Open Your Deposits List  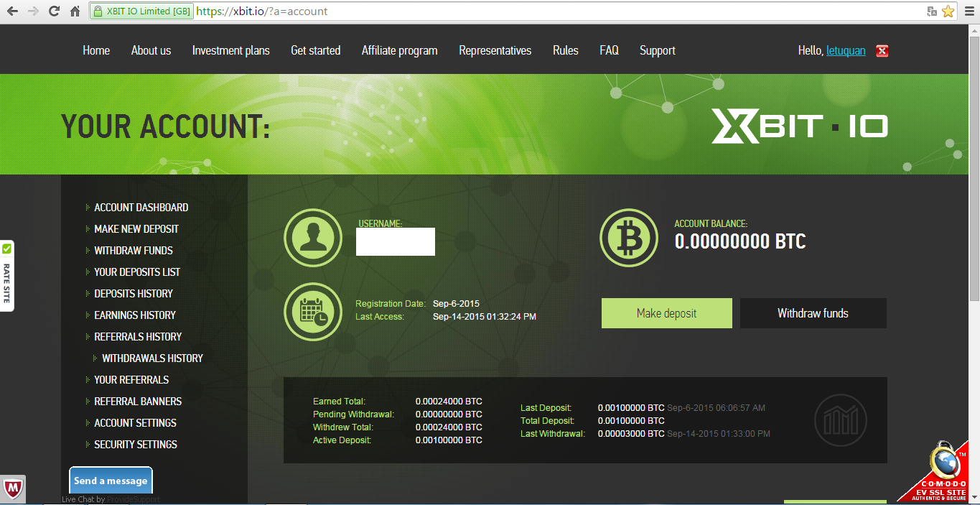(x=137, y=272)
